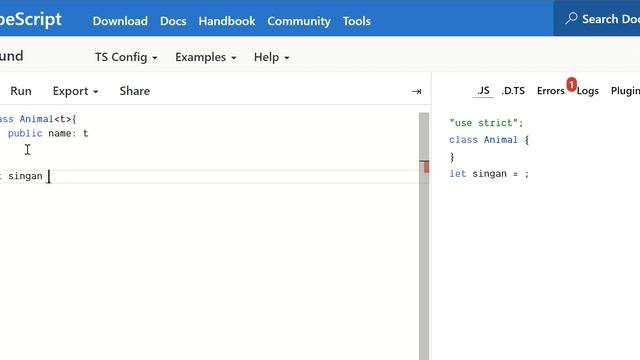The width and height of the screenshot is (640, 360).
Task: Click the red error count badge
Action: 571,84
